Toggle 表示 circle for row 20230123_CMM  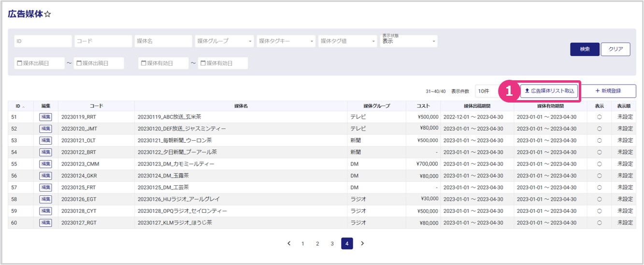click(x=599, y=164)
